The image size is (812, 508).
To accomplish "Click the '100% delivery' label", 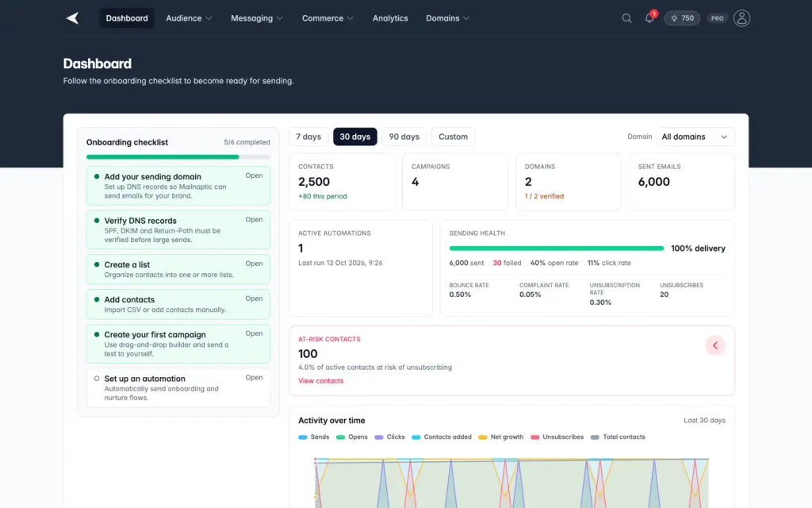I will 698,248.
